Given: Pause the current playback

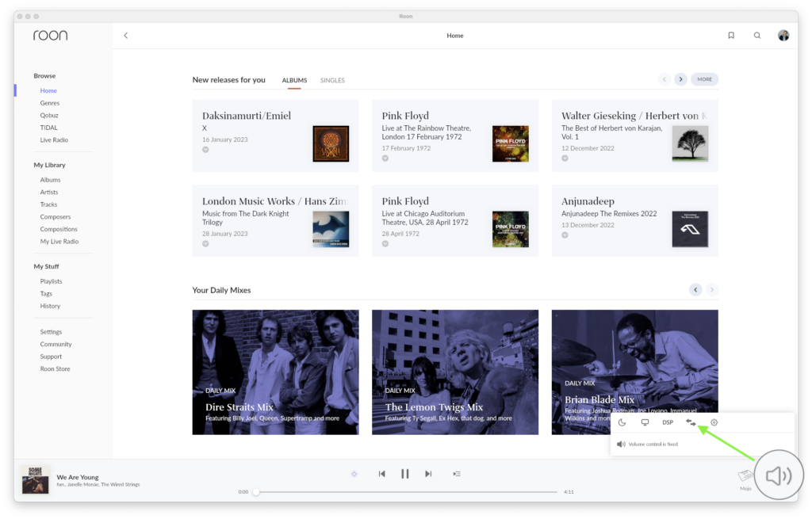Looking at the screenshot, I should 405,474.
